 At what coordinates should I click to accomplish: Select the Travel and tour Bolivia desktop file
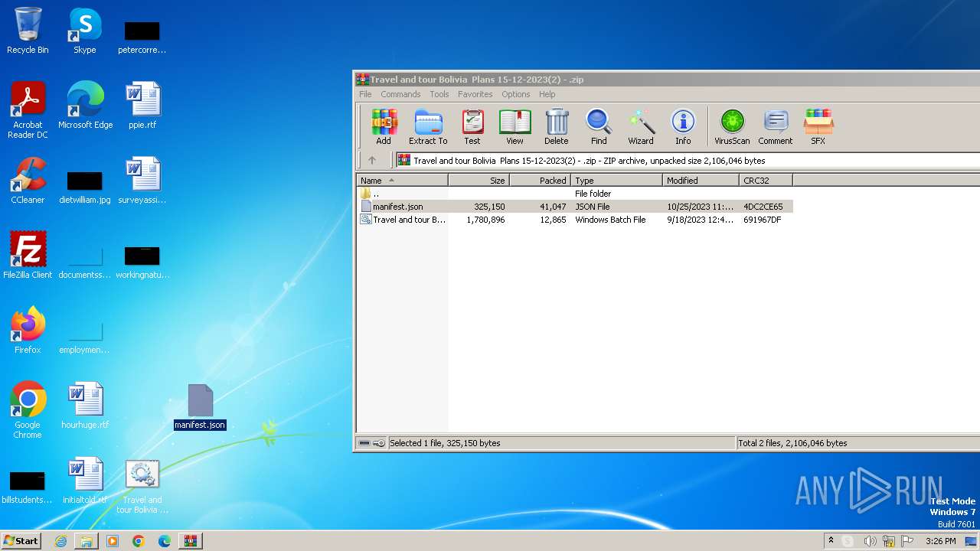coord(142,487)
